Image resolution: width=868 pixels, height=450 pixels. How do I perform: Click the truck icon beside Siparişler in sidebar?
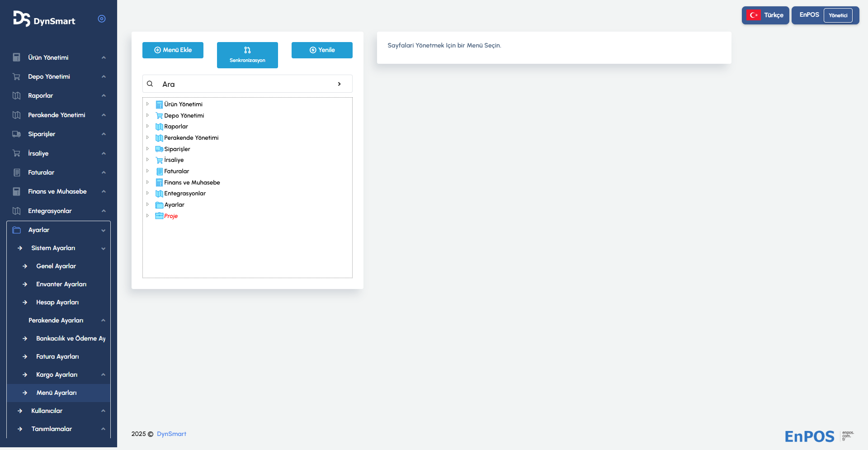pos(17,134)
